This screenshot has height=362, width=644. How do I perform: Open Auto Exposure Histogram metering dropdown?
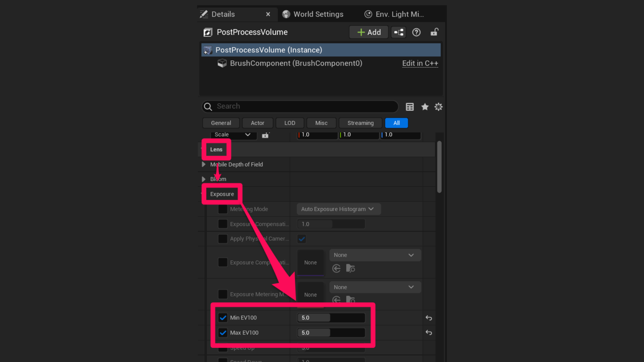339,209
